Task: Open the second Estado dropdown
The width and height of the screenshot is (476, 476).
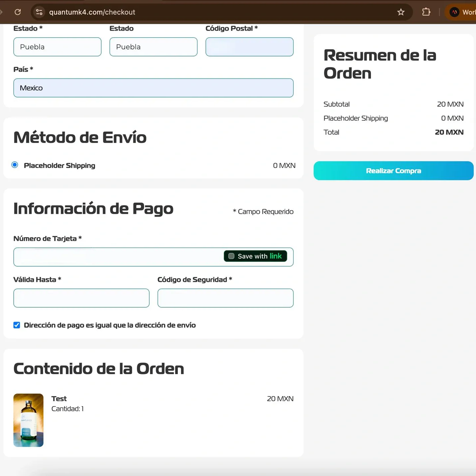Action: pyautogui.click(x=153, y=47)
